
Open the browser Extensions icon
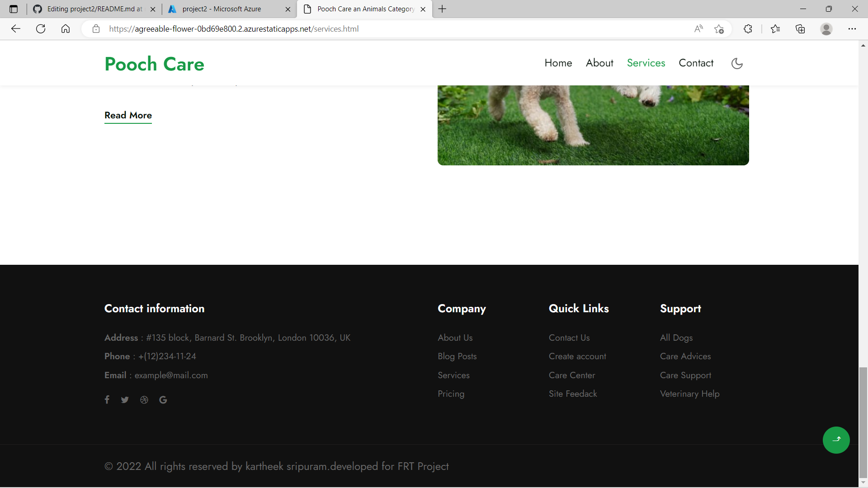(x=748, y=28)
